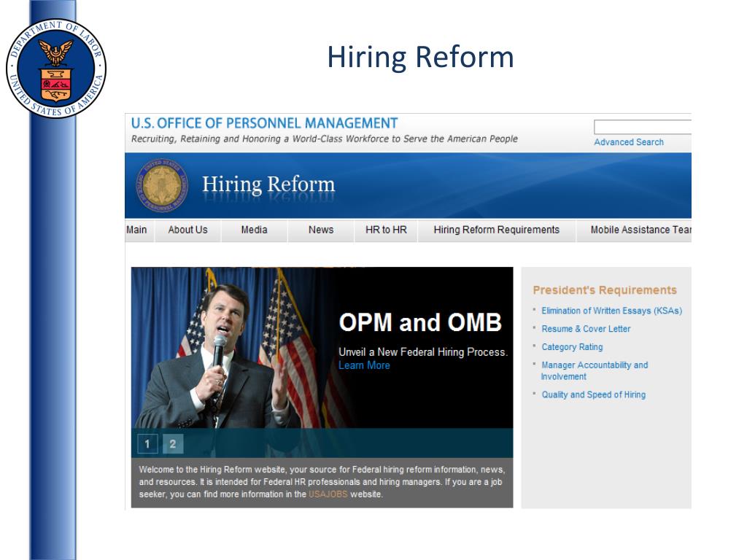Viewport: 747px width, 560px height.
Task: Select Hiring Reform Requirements tab
Action: pos(496,230)
